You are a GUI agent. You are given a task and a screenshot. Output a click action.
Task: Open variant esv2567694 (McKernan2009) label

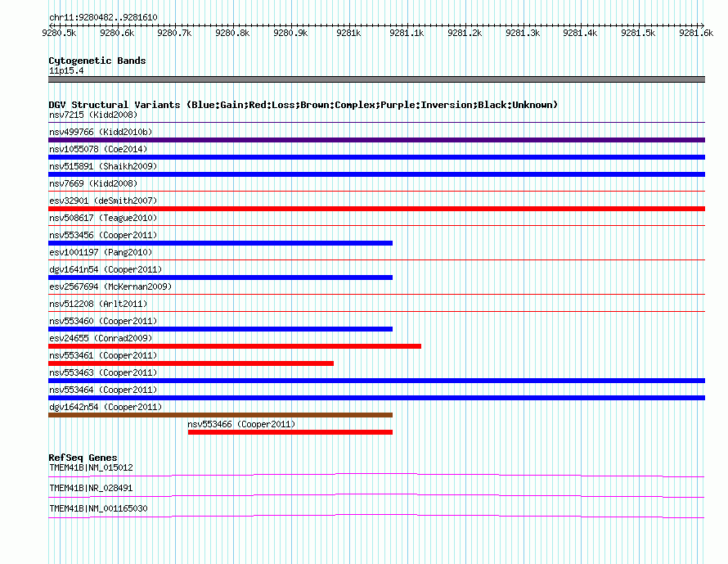(110, 287)
